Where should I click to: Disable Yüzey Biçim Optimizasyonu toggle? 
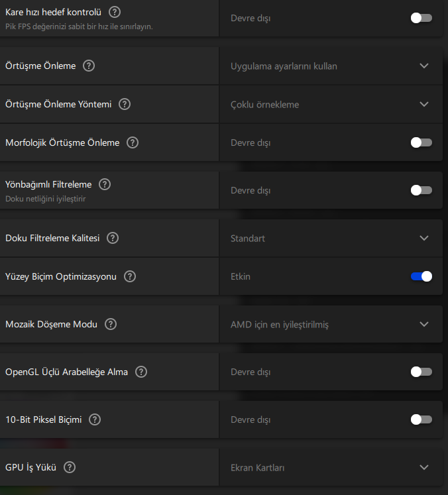point(421,276)
